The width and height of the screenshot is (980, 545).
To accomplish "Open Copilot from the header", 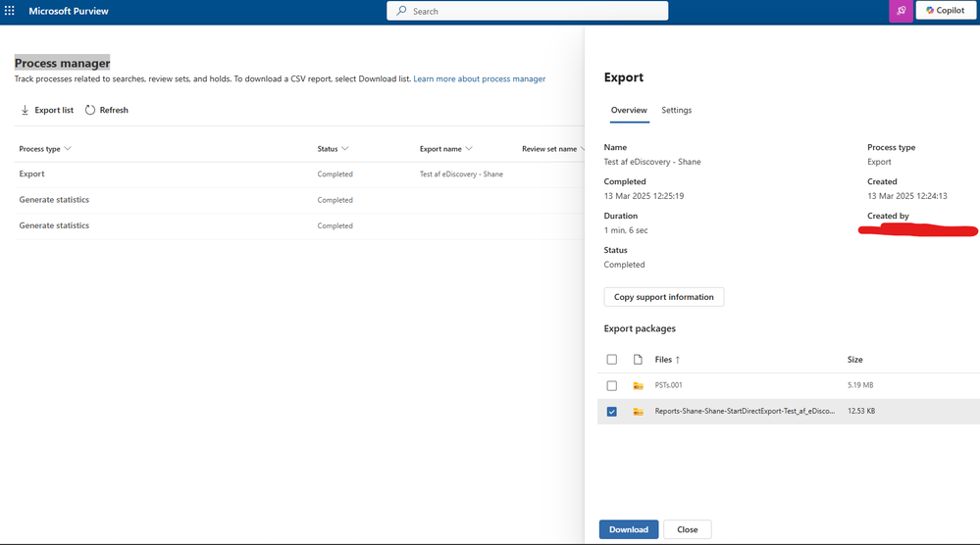I will [946, 10].
